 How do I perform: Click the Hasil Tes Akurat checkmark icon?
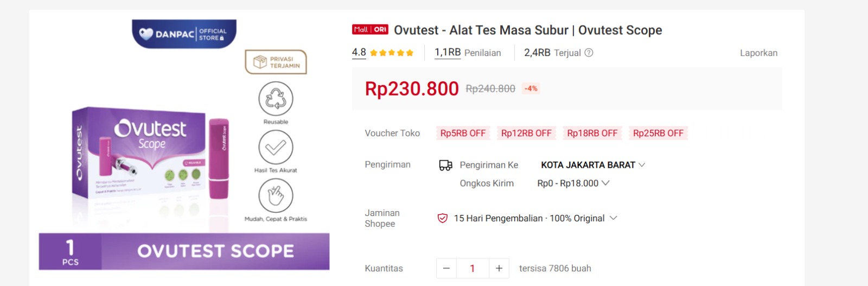(x=276, y=147)
